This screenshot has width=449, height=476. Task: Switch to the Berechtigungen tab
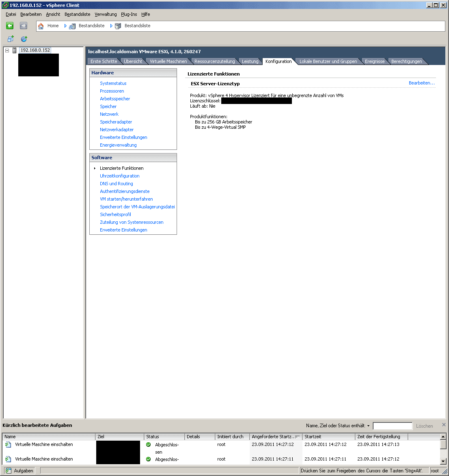coord(406,61)
